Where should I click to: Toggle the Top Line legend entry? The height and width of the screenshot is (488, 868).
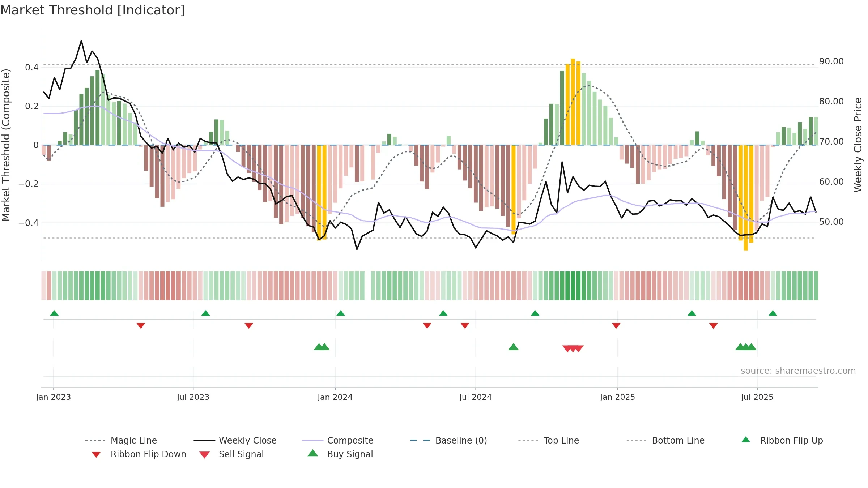[548, 440]
